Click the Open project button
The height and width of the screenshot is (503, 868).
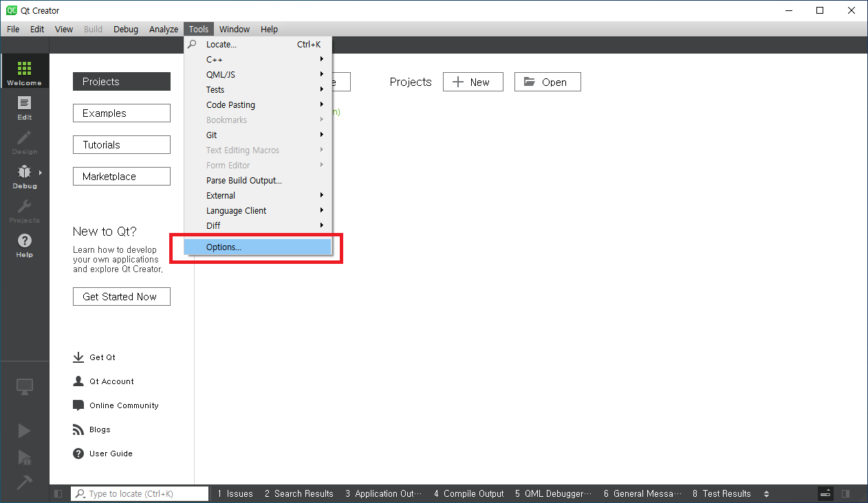coord(547,82)
